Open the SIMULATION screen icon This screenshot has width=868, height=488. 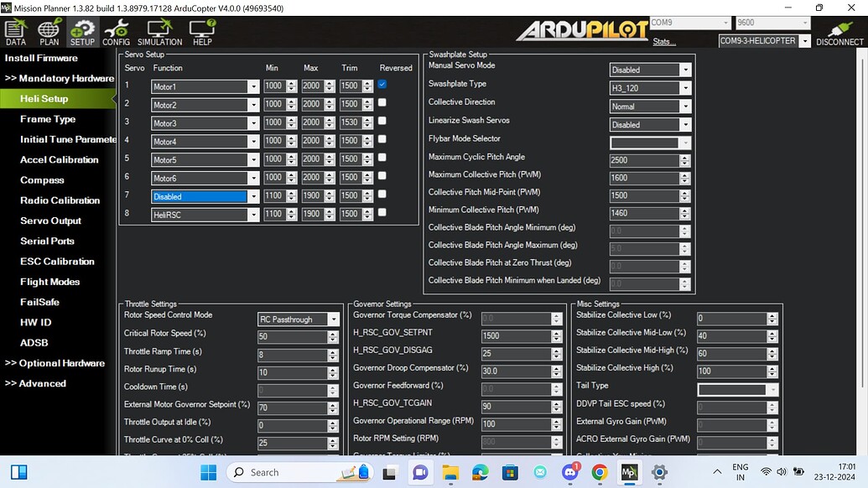point(159,33)
